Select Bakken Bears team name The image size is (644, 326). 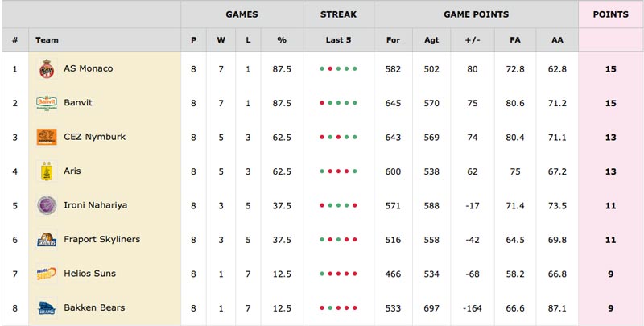click(94, 307)
